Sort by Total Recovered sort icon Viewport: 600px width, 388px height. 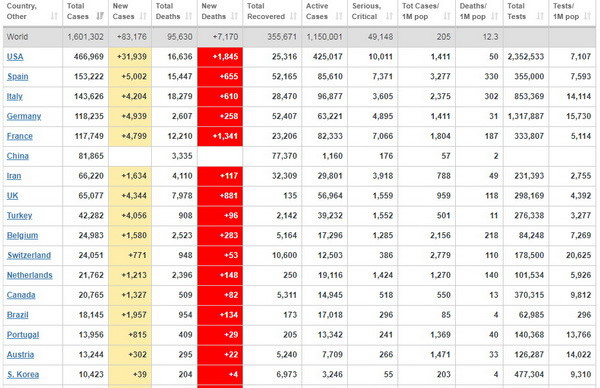click(x=293, y=16)
